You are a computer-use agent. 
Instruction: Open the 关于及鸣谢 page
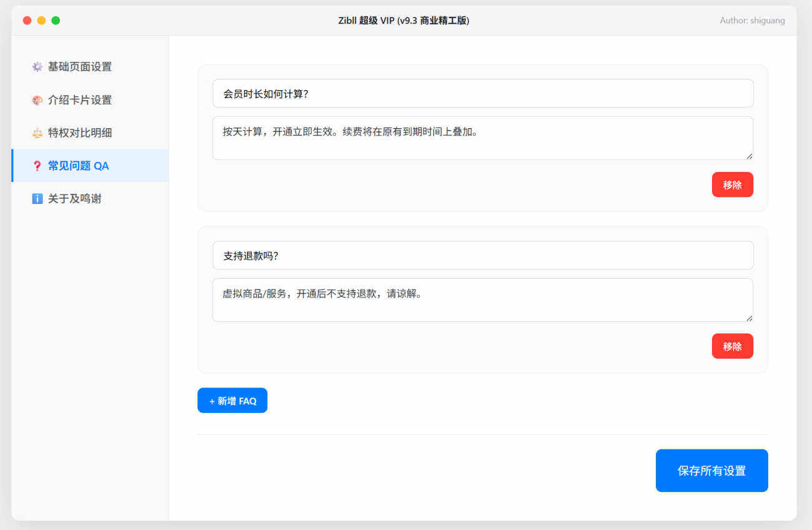pyautogui.click(x=75, y=199)
